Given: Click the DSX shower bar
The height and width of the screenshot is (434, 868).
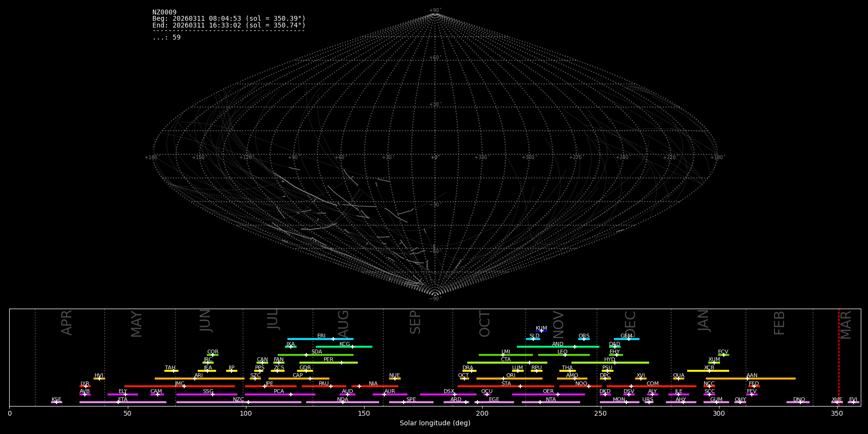Looking at the screenshot, I should pos(448,394).
